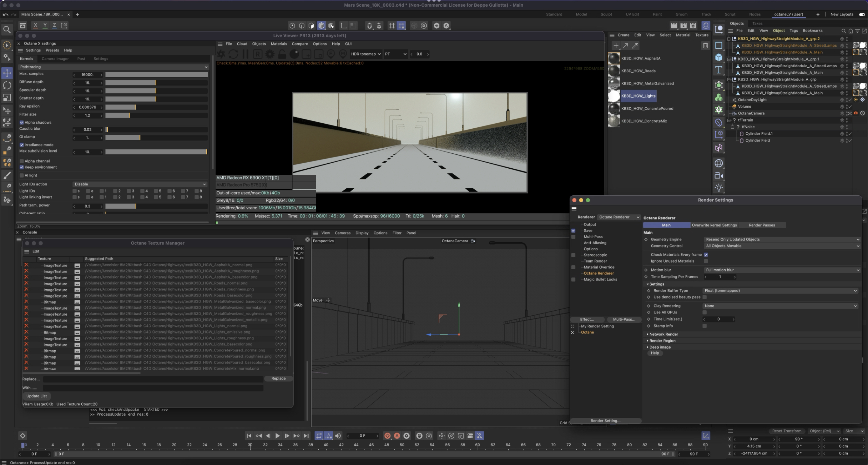
Task: Open Live Viewer settings gear icon
Action: point(269,54)
